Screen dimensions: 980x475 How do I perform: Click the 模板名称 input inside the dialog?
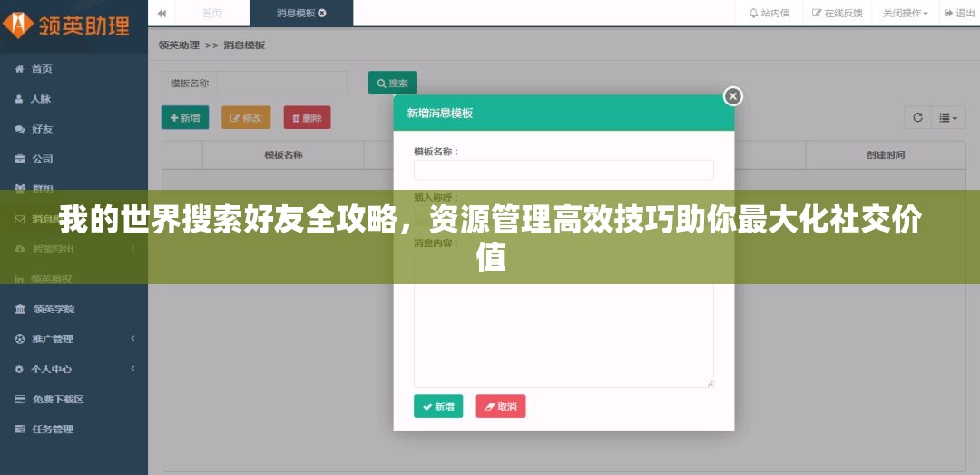(563, 170)
